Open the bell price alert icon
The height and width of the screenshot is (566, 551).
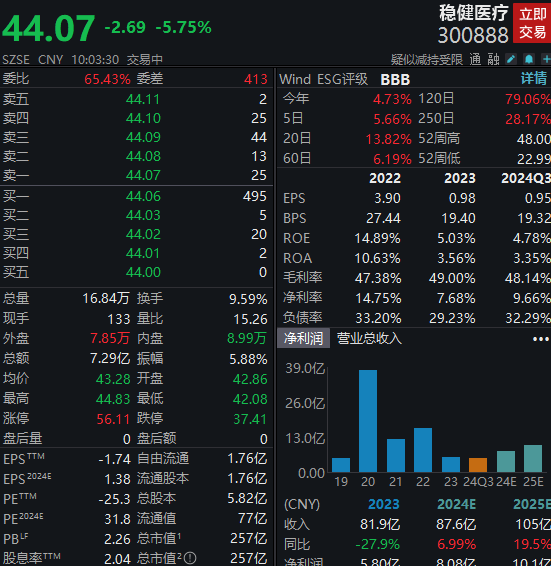(x=529, y=59)
